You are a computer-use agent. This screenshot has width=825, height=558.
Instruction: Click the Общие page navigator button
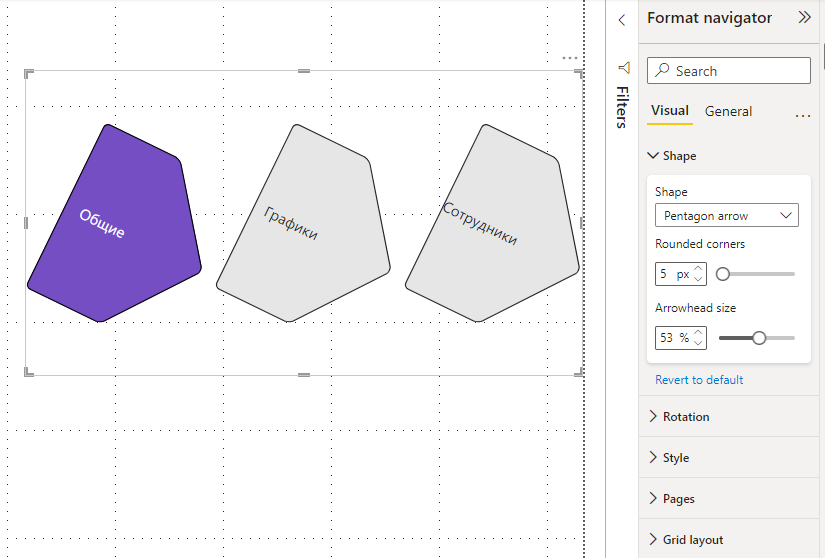click(114, 223)
